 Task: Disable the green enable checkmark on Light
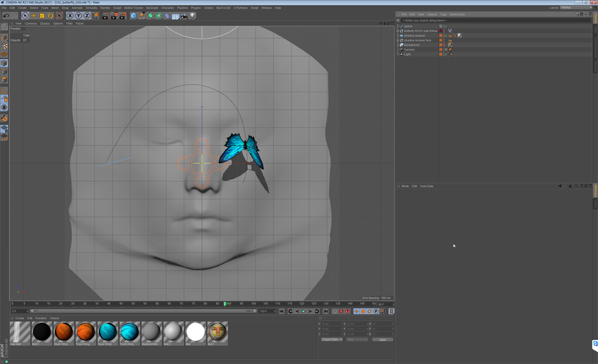tap(446, 54)
